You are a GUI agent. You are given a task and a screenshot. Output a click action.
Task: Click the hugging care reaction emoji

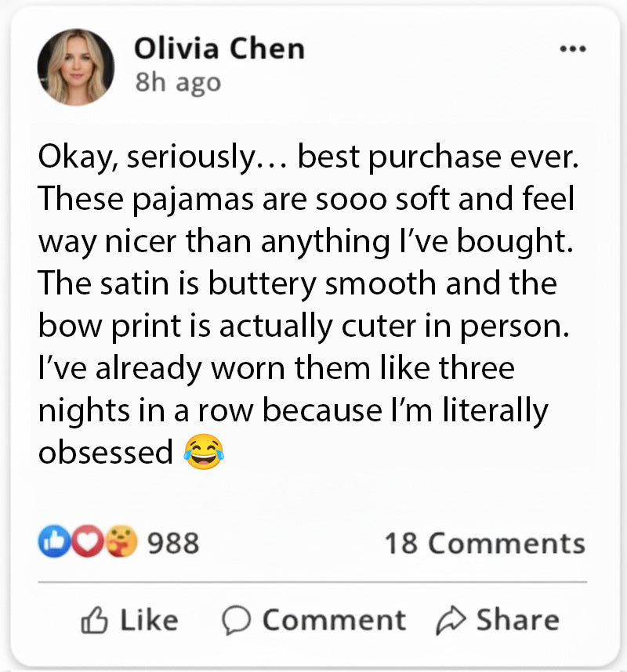tap(123, 541)
